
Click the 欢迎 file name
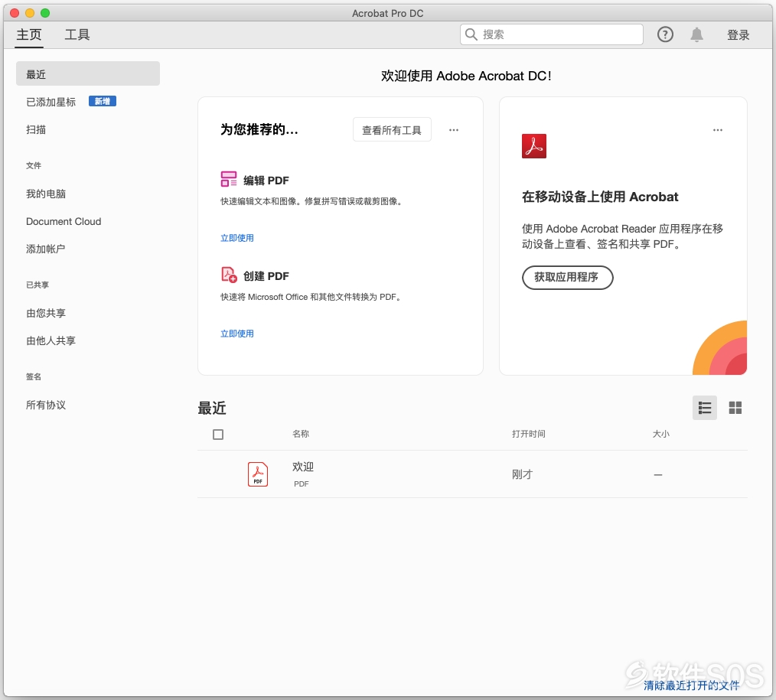tap(303, 467)
